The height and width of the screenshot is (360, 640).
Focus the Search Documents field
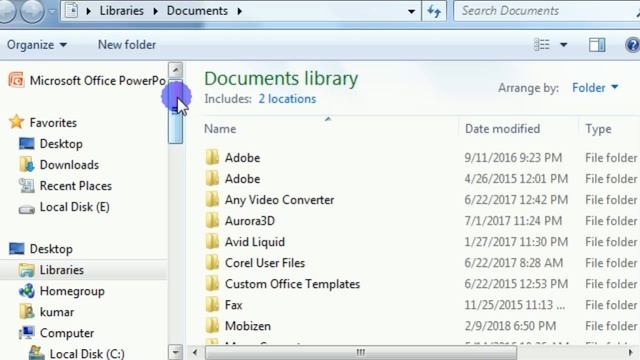(547, 11)
